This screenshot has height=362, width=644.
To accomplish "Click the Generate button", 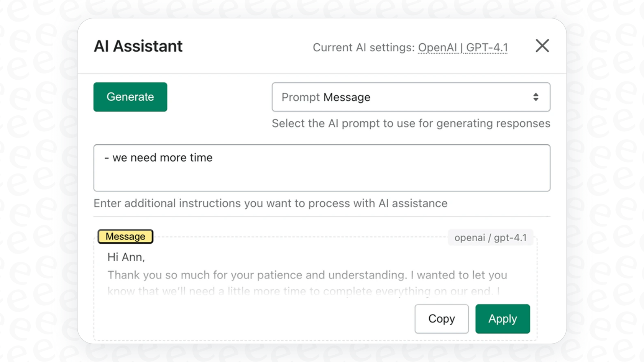I will click(130, 97).
